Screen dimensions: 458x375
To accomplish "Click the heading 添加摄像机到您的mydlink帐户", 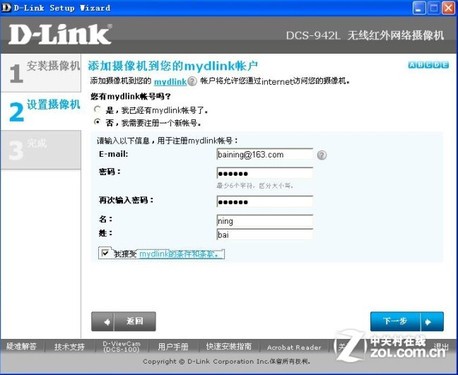I will click(x=173, y=66).
